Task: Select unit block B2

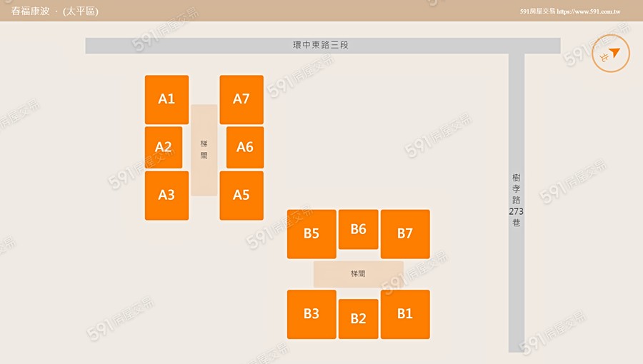Action: pyautogui.click(x=358, y=318)
